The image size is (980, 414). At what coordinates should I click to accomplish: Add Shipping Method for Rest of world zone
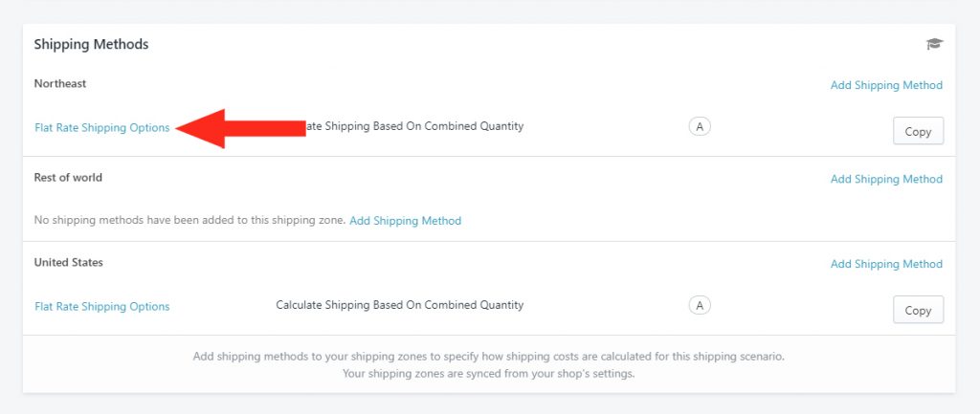886,179
